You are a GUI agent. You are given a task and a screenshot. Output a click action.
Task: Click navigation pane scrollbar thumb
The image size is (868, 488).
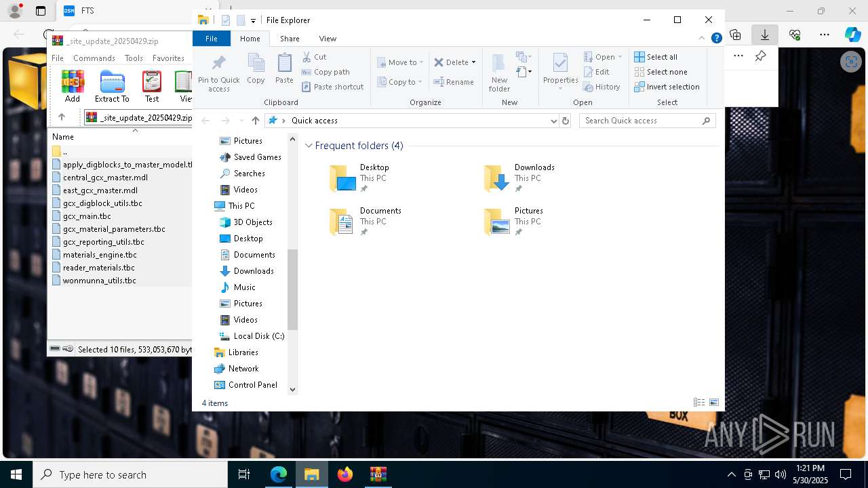click(x=293, y=289)
